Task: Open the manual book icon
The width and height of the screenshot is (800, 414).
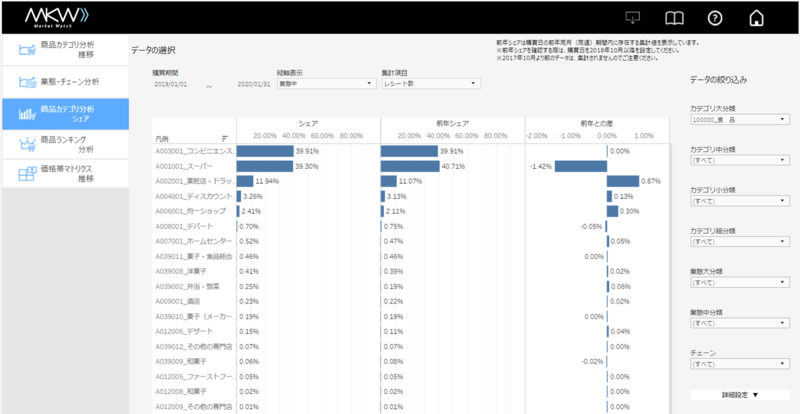Action: (x=676, y=17)
